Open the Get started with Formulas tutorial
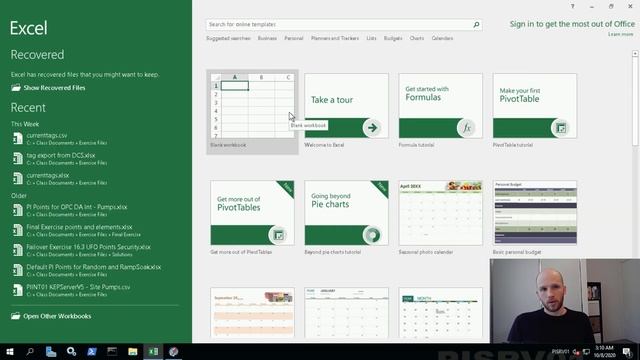The height and width of the screenshot is (360, 640). click(440, 106)
